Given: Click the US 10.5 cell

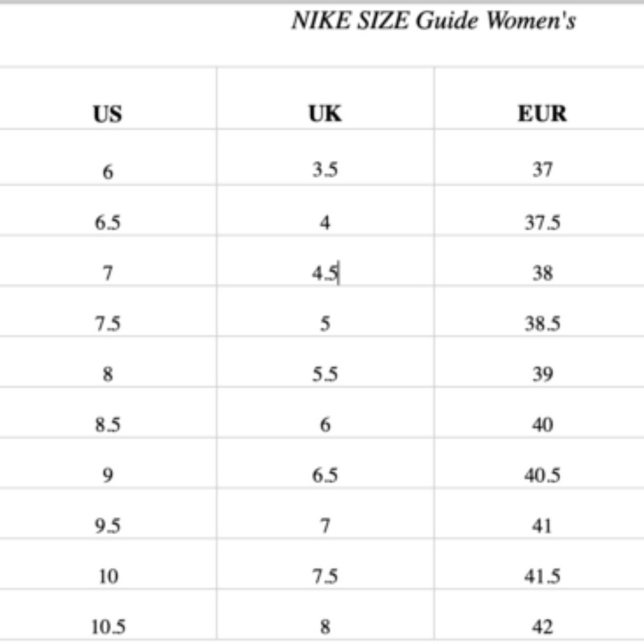Looking at the screenshot, I should click(x=108, y=627).
